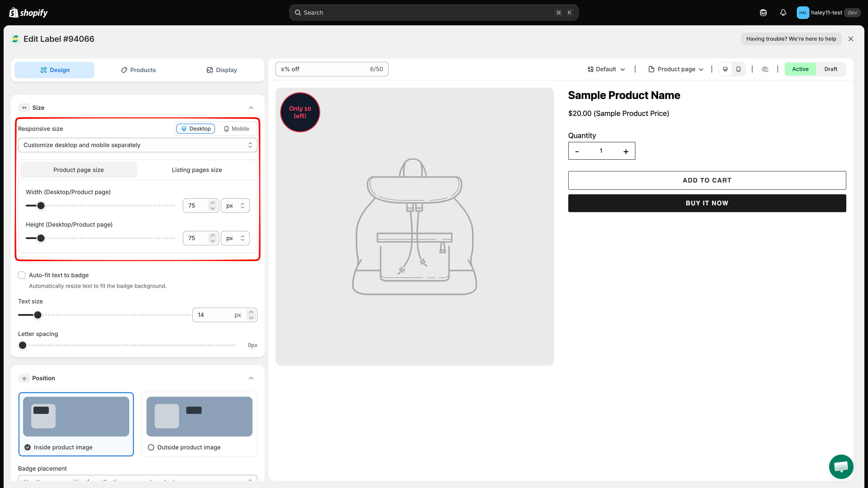Click the ADD TO CART button

(x=707, y=181)
